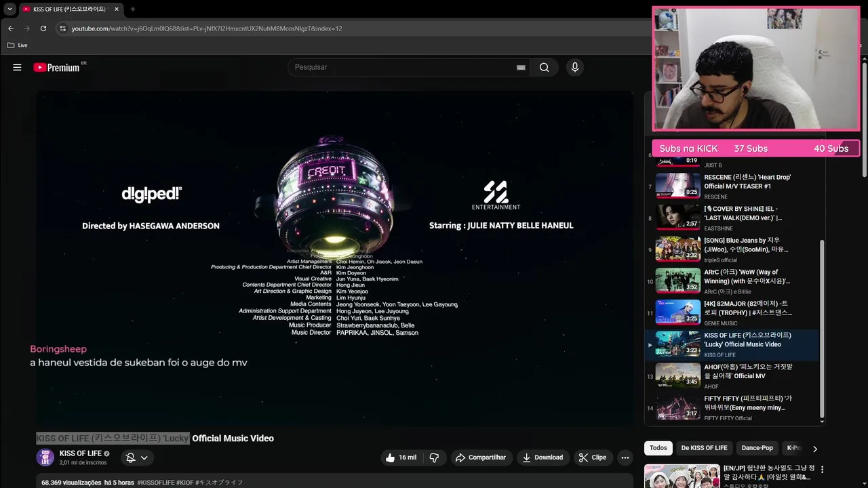This screenshot has height=488, width=868.
Task: Click the 2,01 mi de inscritos text
Action: pyautogui.click(x=83, y=463)
